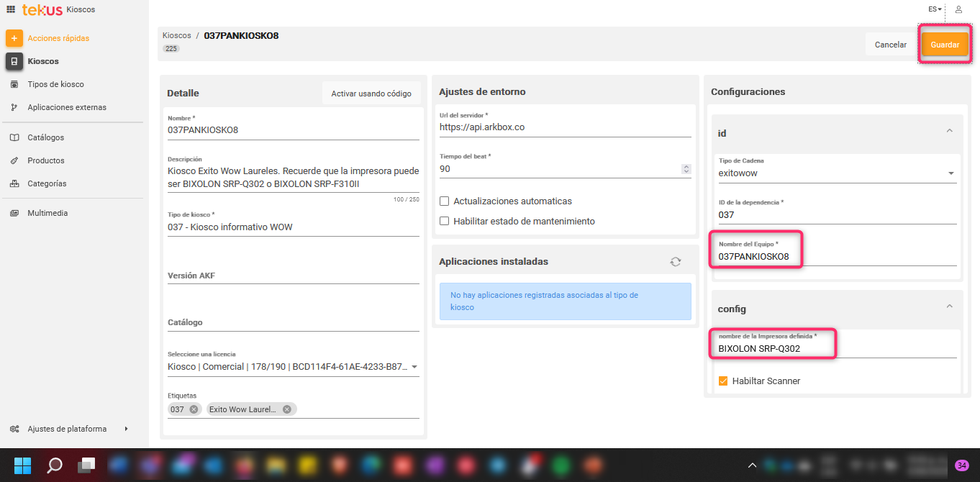This screenshot has width=980, height=482.
Task: Save the kiosk with Guardar
Action: point(945,45)
